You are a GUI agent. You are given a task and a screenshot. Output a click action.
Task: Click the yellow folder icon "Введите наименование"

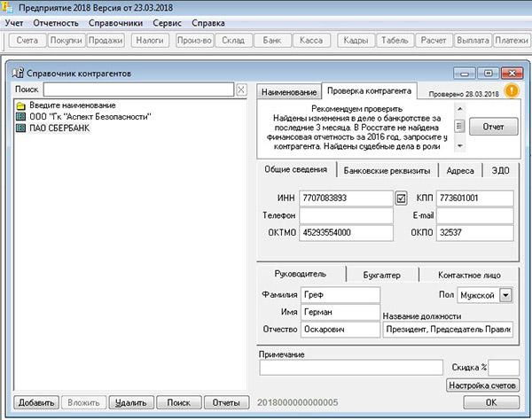(x=20, y=105)
